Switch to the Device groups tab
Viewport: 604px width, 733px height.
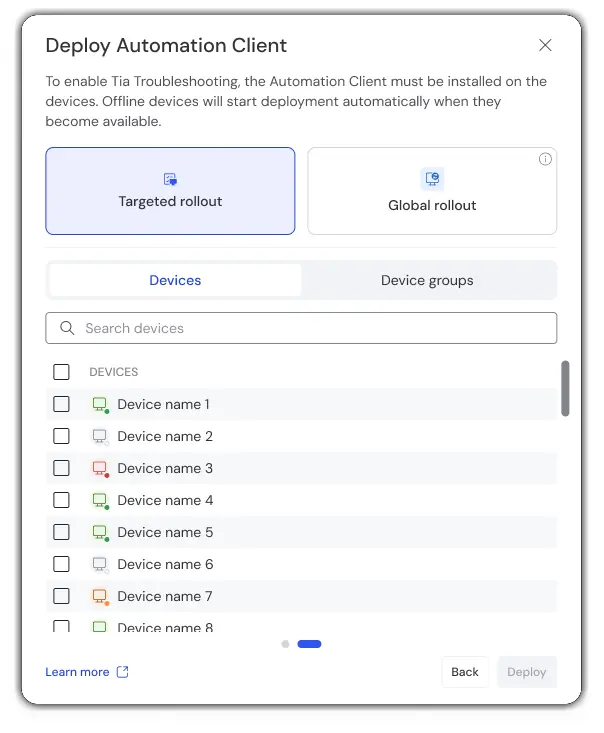tap(427, 280)
